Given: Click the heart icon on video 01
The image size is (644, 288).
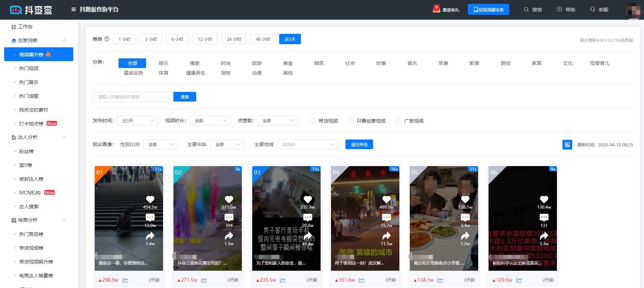Looking at the screenshot, I should (x=150, y=199).
